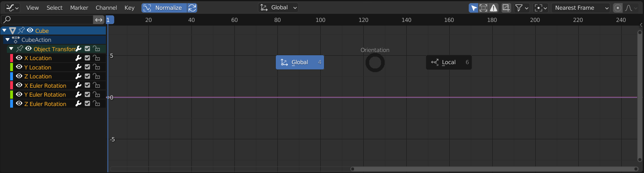The height and width of the screenshot is (173, 644).
Task: Hide the Y Euler Rotation channel
Action: point(19,95)
